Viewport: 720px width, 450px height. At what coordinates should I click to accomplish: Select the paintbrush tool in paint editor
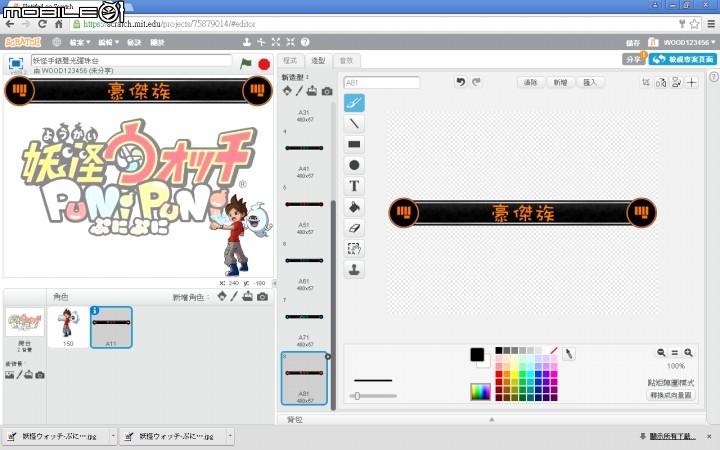click(354, 103)
